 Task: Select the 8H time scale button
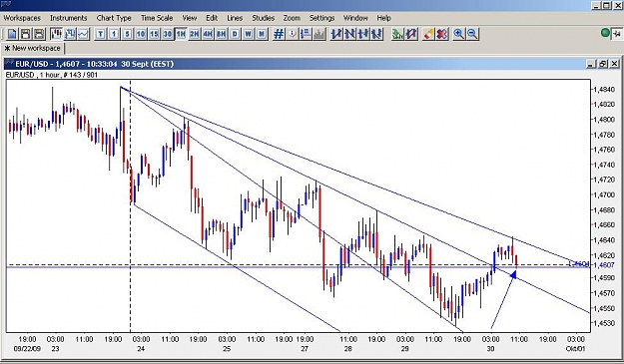tap(222, 34)
